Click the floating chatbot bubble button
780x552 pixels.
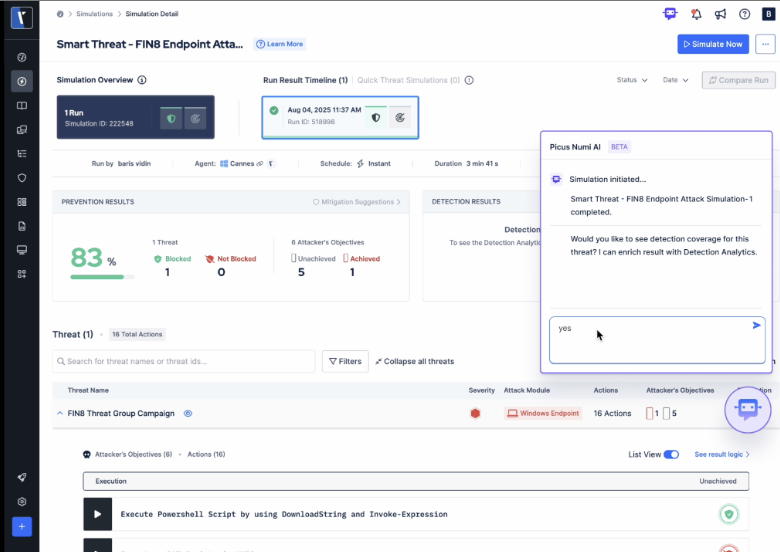(x=748, y=408)
